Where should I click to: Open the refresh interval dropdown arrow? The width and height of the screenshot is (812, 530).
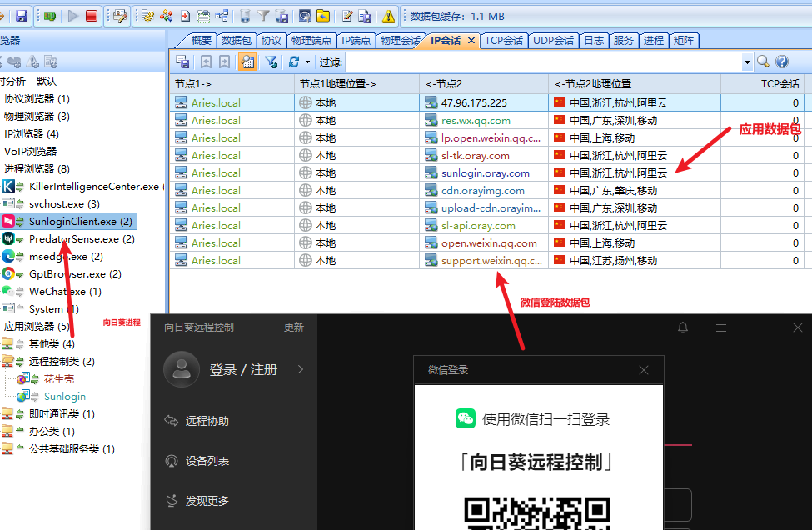[x=307, y=62]
